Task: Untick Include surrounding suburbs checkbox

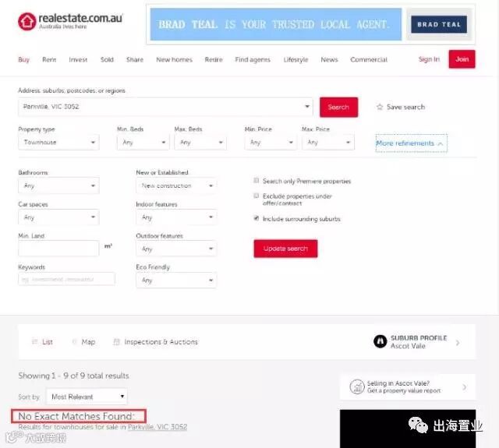Action: coord(257,218)
